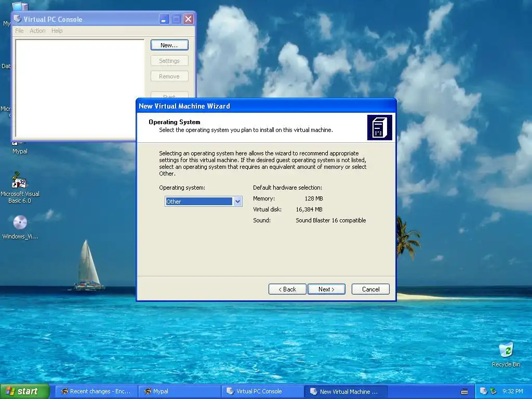Switch to Virtual PC Console taskbar item

coord(262,391)
